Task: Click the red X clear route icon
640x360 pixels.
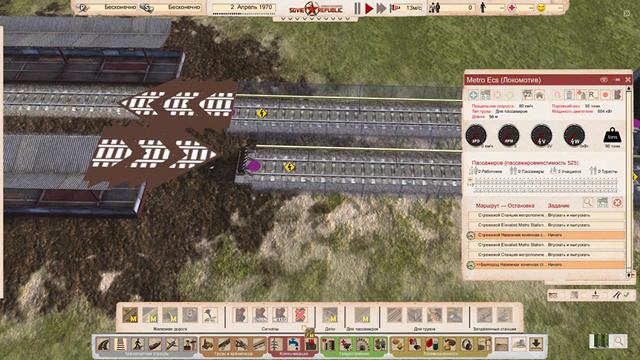Action: coord(617,202)
